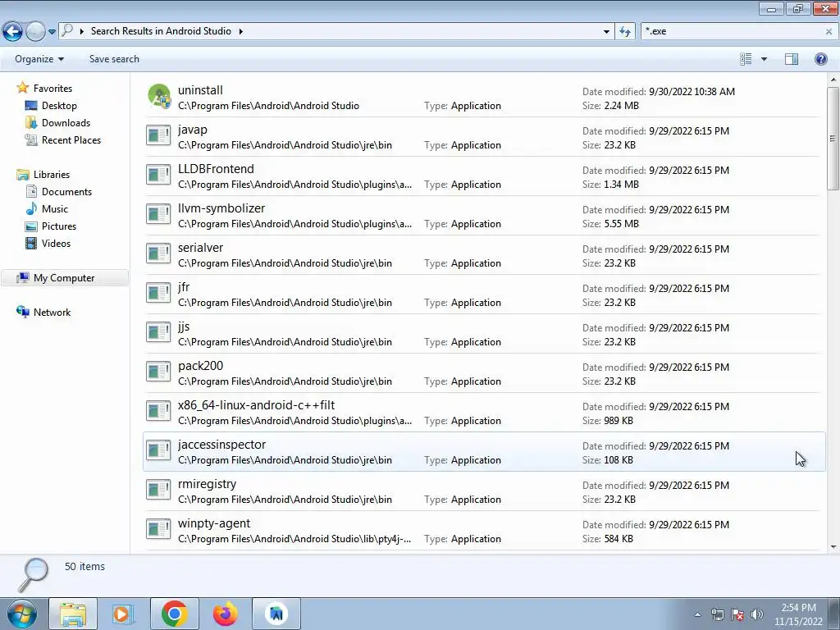This screenshot has height=630, width=840.
Task: Click the 5.55 MB size value
Action: pos(622,224)
